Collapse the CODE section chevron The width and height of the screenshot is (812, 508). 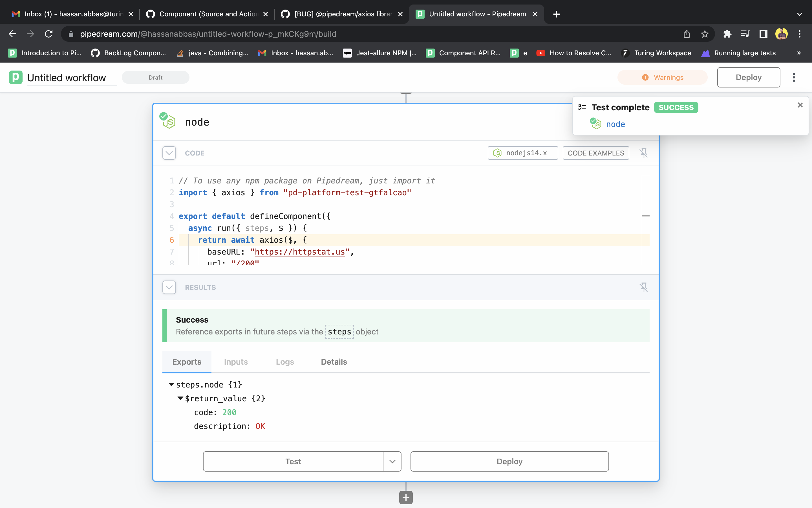169,153
